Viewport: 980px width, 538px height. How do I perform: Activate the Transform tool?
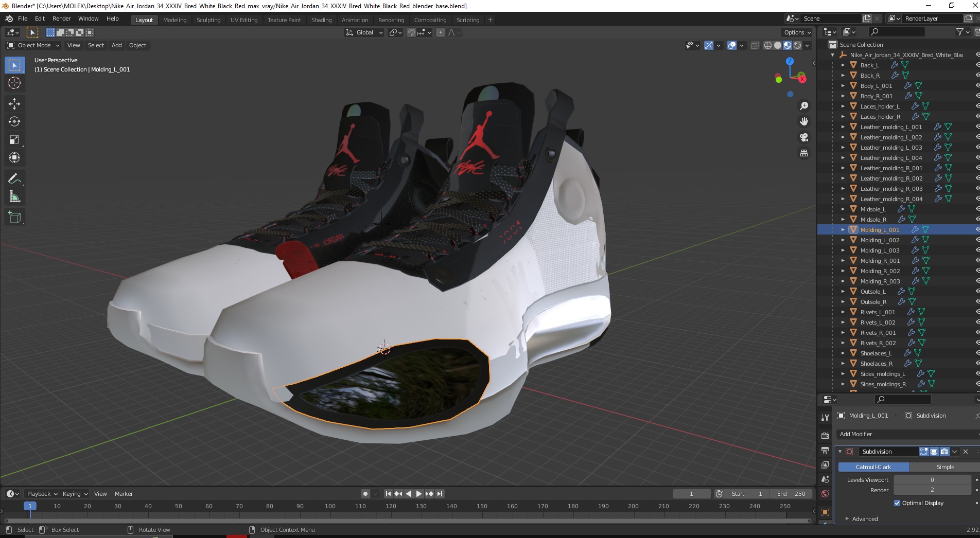click(14, 157)
